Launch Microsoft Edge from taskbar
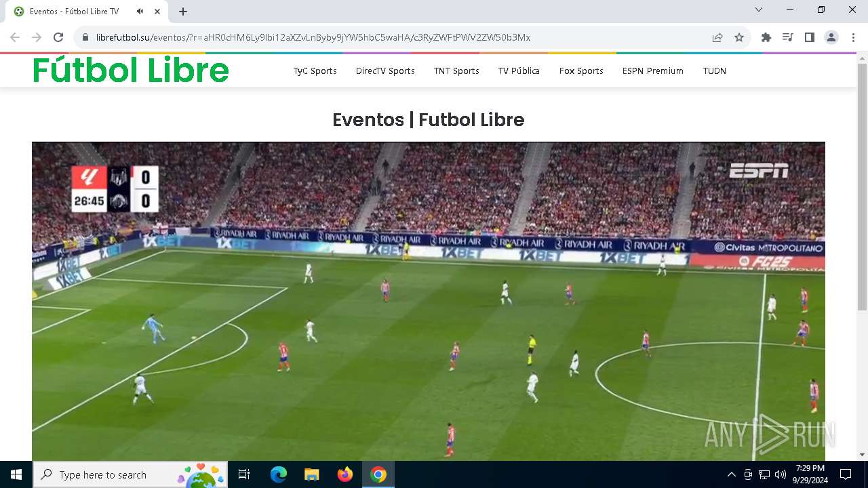Image resolution: width=868 pixels, height=488 pixels. click(279, 474)
